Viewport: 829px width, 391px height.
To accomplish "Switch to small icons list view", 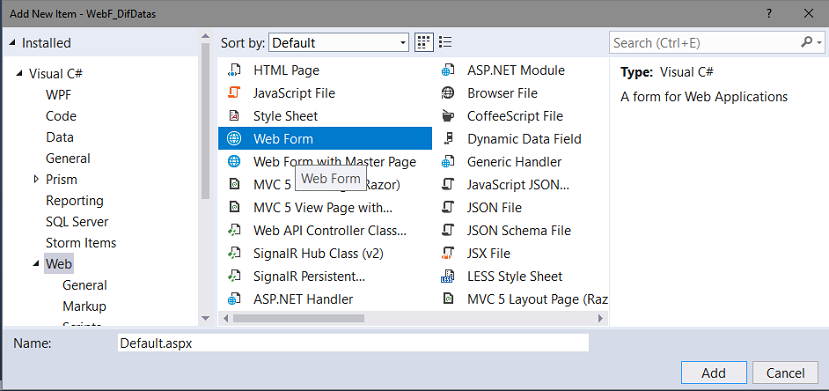I will 446,43.
